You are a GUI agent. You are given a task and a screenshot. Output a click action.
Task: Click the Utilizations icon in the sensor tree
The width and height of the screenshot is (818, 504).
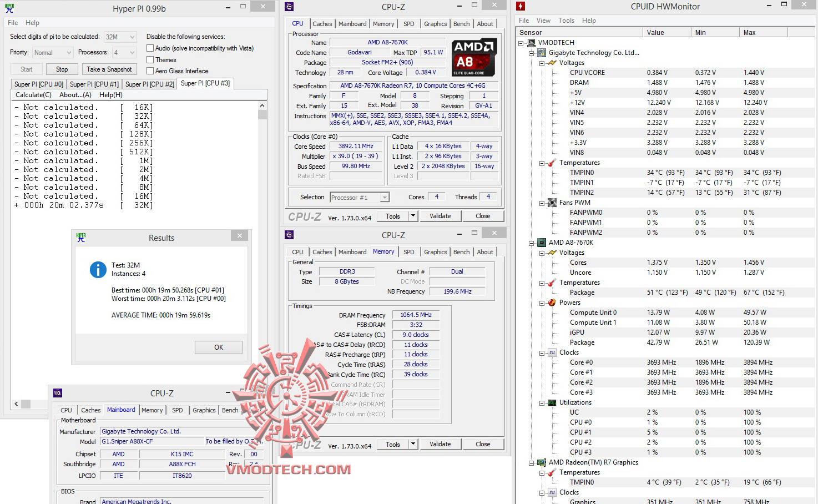coord(552,402)
